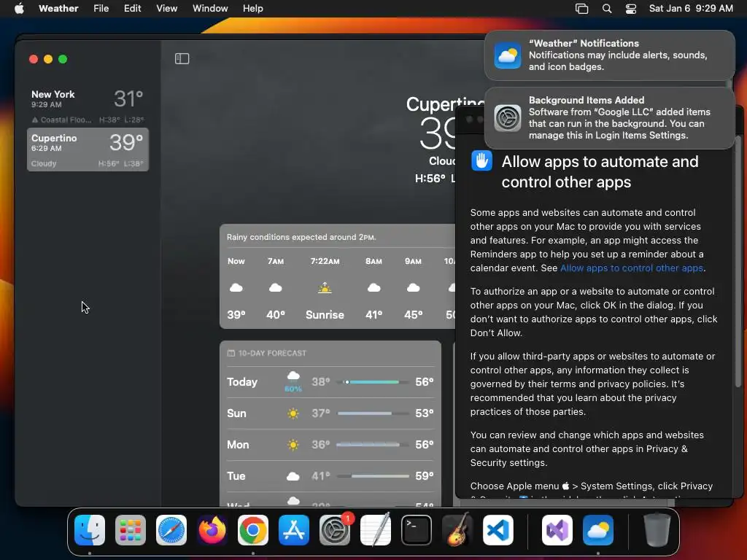Click the Weather notification app icon

point(508,55)
